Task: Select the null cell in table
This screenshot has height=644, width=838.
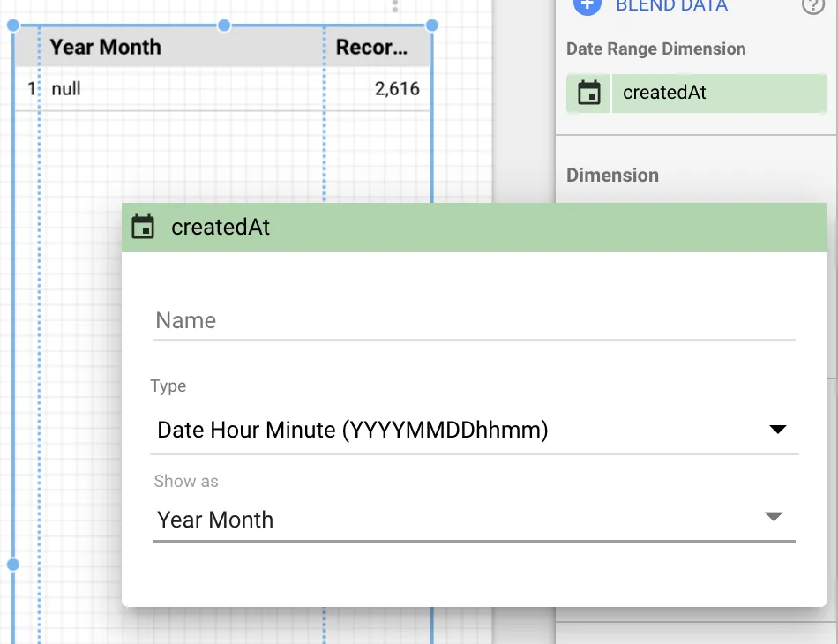Action: (66, 89)
